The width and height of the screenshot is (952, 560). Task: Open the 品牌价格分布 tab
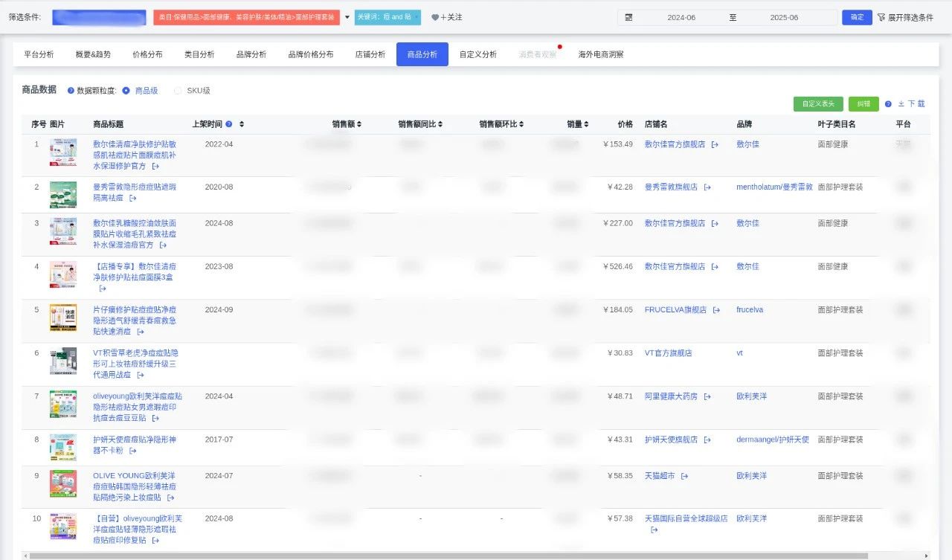311,54
